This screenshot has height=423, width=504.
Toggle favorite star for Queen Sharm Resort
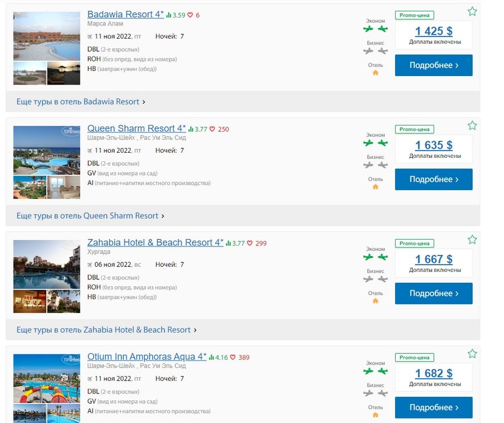(x=472, y=125)
